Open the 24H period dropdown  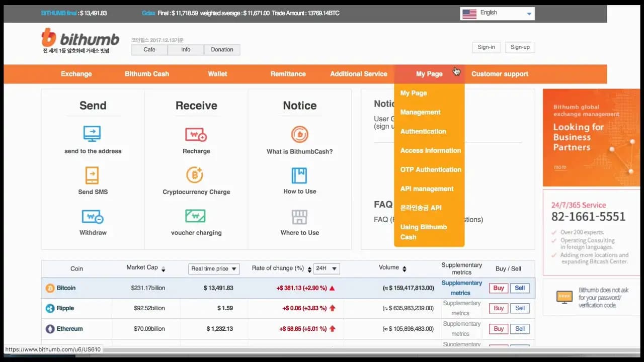click(x=327, y=269)
